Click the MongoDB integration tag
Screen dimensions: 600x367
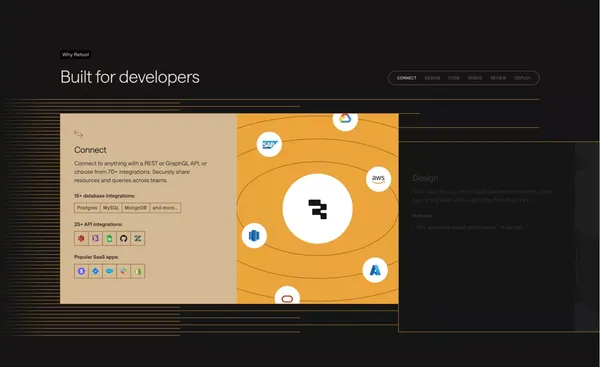[135, 208]
